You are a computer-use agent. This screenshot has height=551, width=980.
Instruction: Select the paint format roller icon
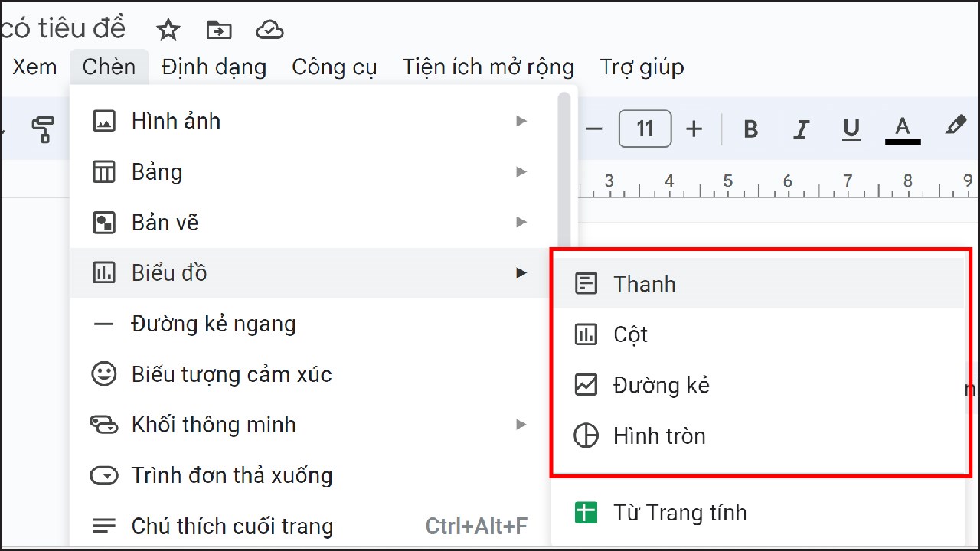pos(43,129)
